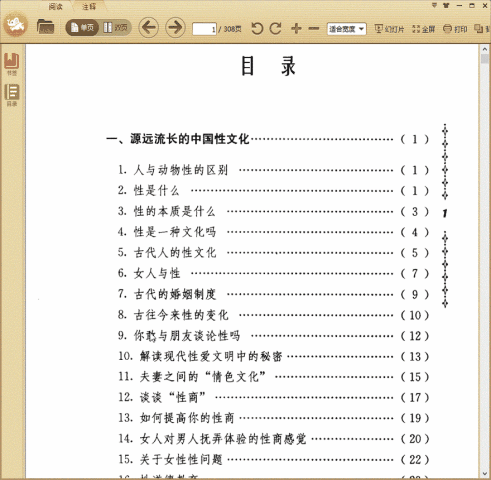Viewport: 491px width, 480px height.
Task: Rotate page clockwise
Action: [275, 29]
